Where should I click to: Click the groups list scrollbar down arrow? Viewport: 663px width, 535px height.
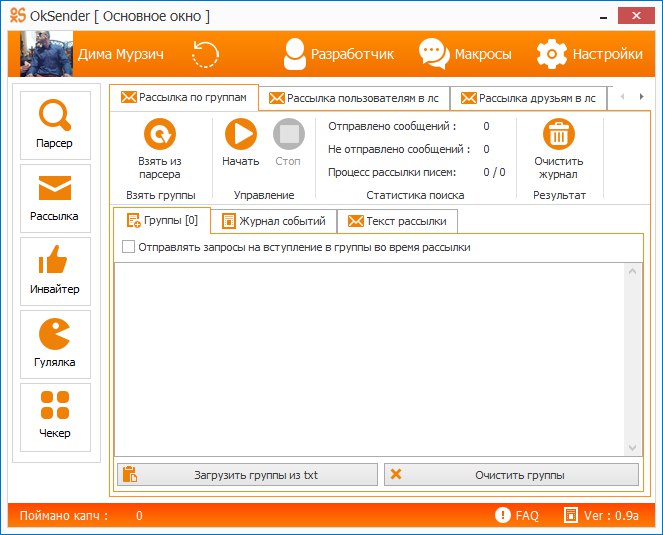(x=633, y=447)
